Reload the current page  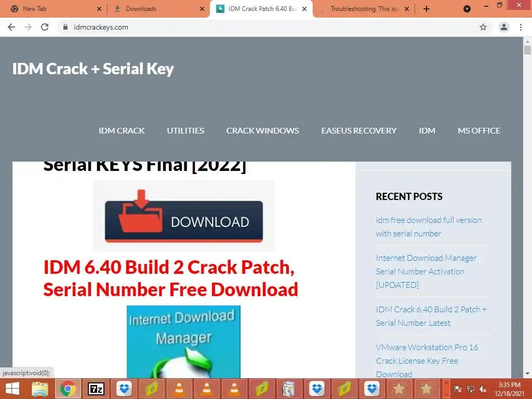point(45,27)
